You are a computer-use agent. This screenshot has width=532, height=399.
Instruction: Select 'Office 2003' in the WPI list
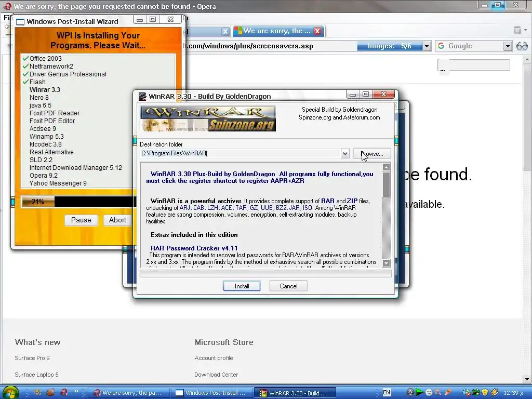click(46, 58)
